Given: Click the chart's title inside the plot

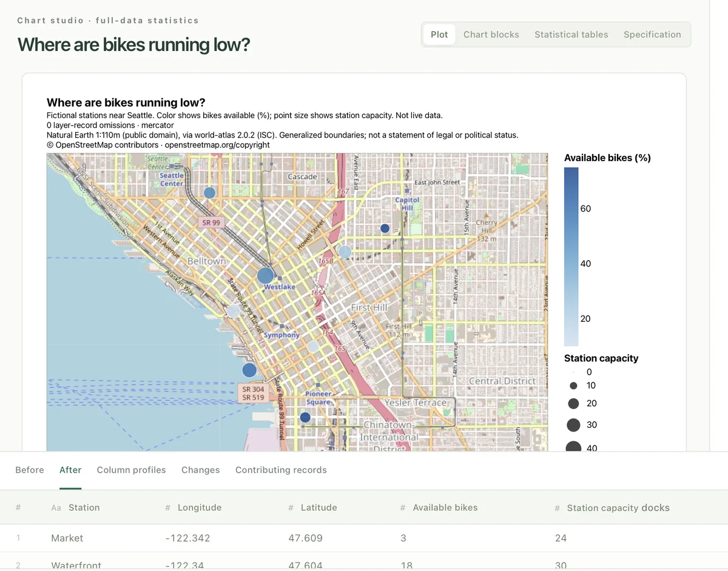Looking at the screenshot, I should [x=126, y=102].
